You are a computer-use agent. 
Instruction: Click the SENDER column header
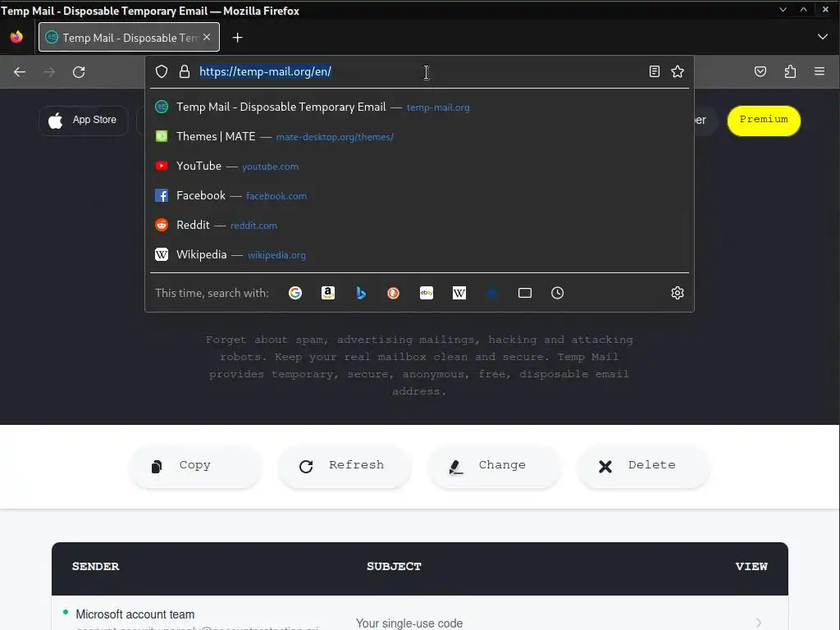point(96,567)
